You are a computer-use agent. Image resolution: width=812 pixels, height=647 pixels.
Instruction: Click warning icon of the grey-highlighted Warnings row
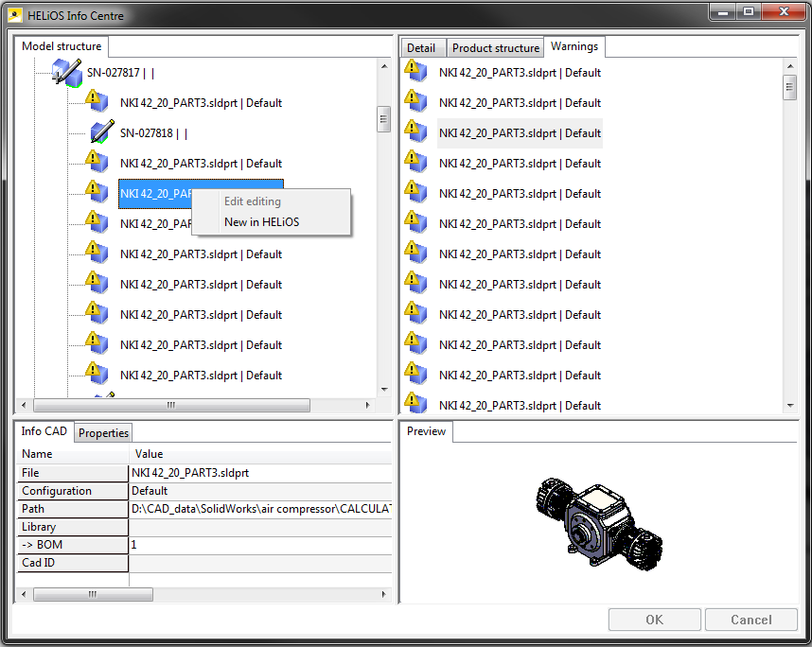[x=415, y=131]
